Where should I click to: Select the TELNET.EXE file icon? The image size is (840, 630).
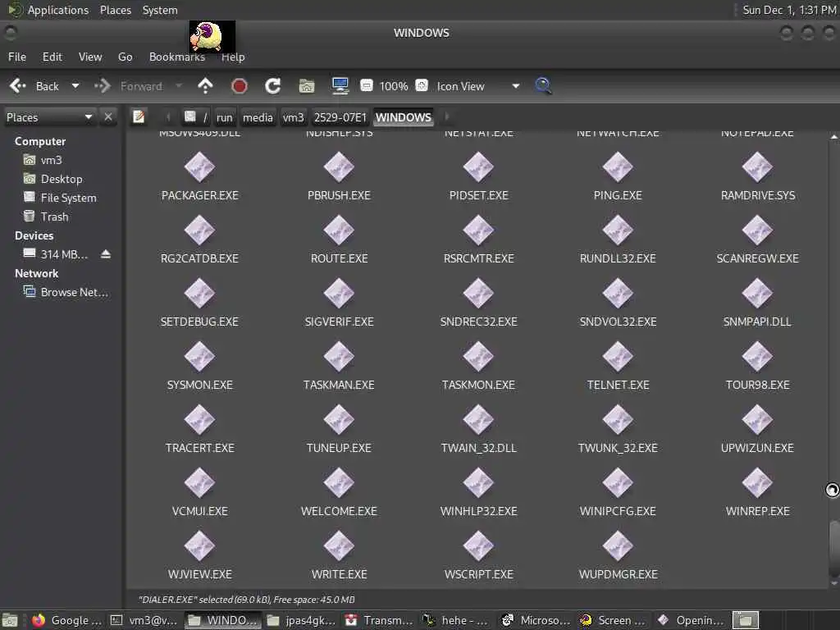(618, 357)
